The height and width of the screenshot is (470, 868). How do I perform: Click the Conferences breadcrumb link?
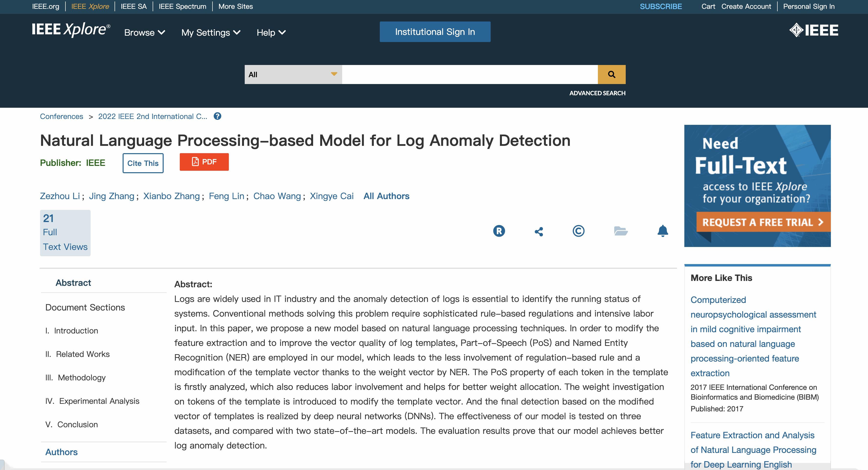coord(61,116)
